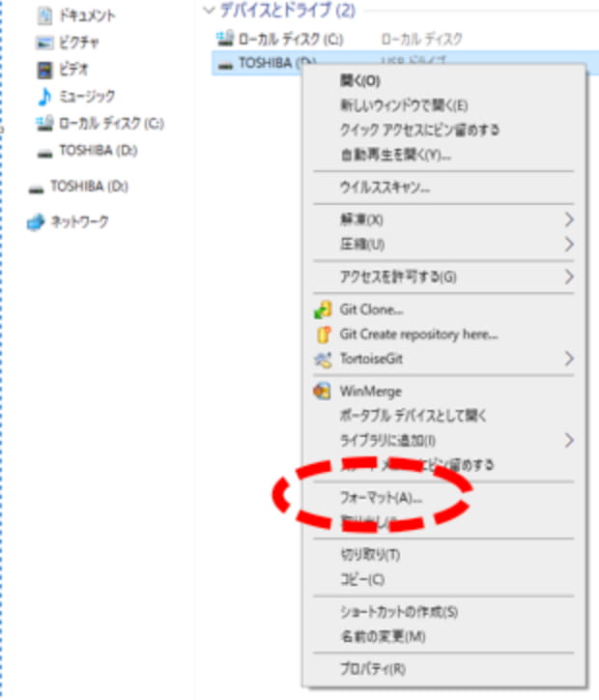The width and height of the screenshot is (599, 700).
Task: Click the ピクチャ pictures icon in sidebar
Action: [x=44, y=43]
